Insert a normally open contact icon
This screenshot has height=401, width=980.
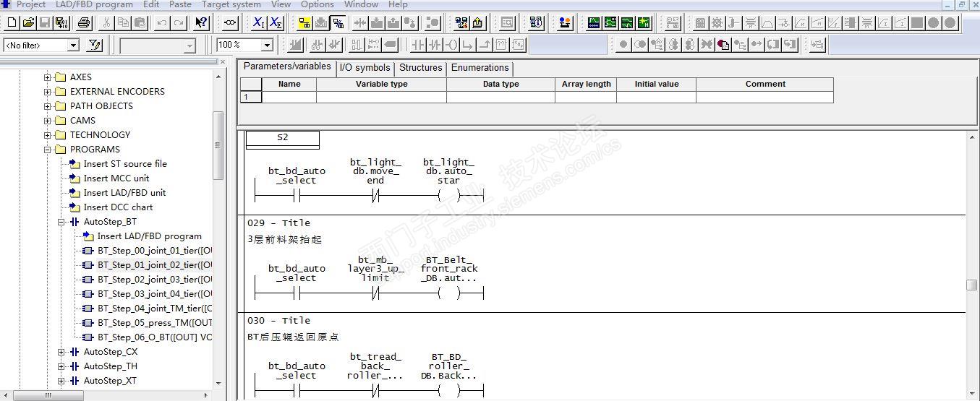pos(418,45)
